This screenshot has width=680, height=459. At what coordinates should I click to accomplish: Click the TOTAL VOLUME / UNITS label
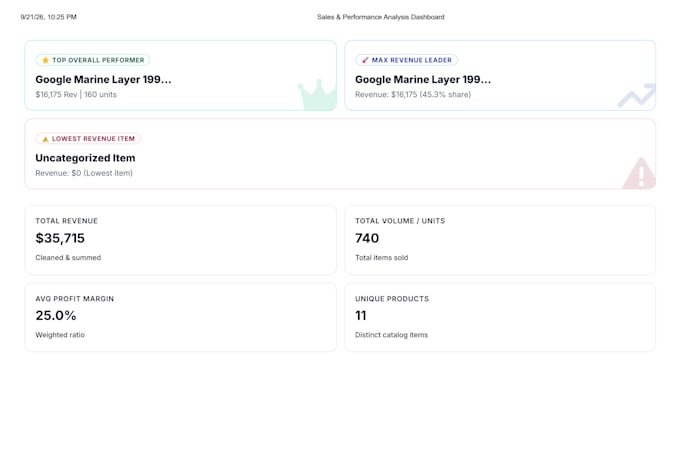pos(400,221)
